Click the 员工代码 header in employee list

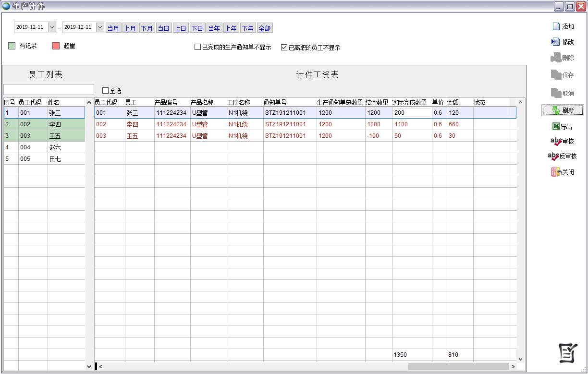30,102
